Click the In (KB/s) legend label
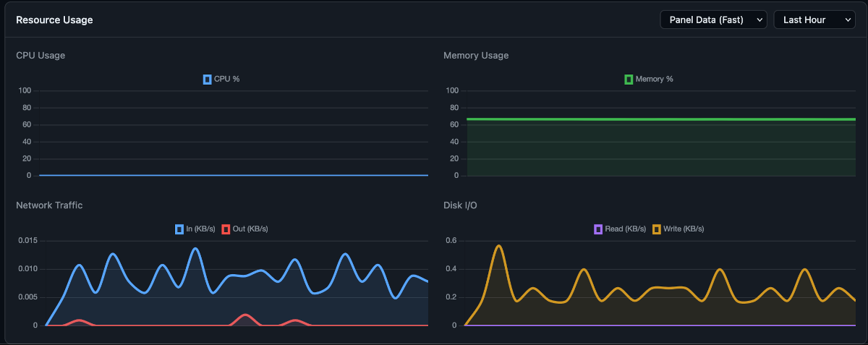This screenshot has width=868, height=345. pyautogui.click(x=200, y=229)
